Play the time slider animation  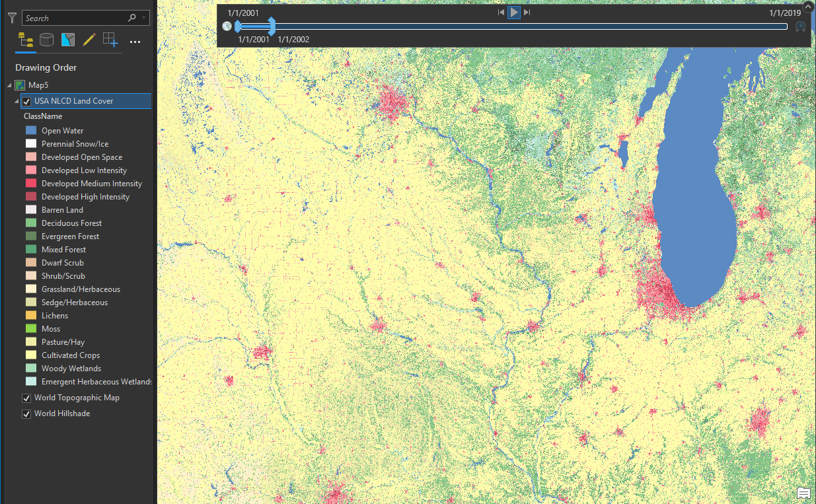click(514, 13)
